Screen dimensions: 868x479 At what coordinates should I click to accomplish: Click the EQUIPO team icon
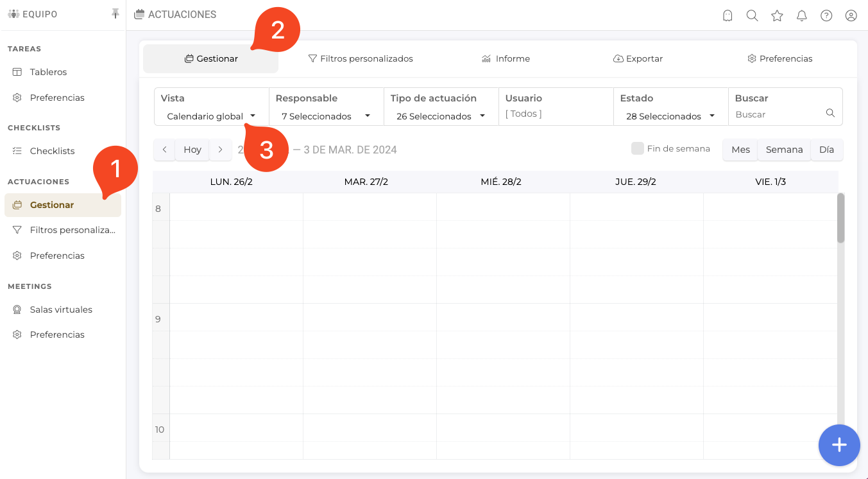[13, 14]
